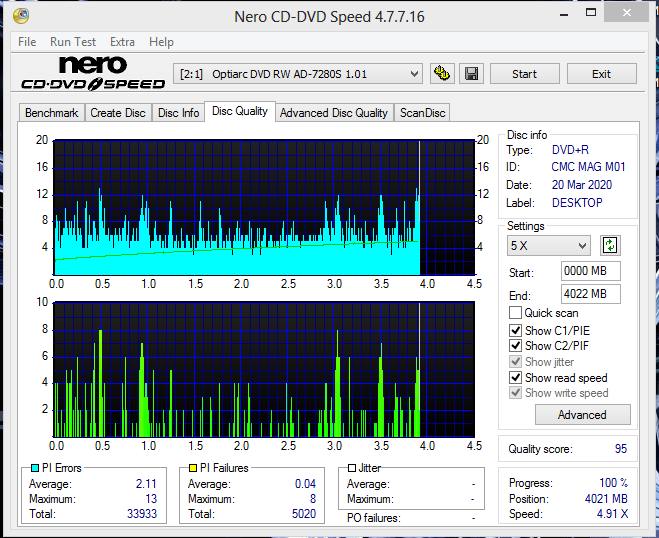
Task: Click the Start 0000 MB field
Action: pos(590,271)
